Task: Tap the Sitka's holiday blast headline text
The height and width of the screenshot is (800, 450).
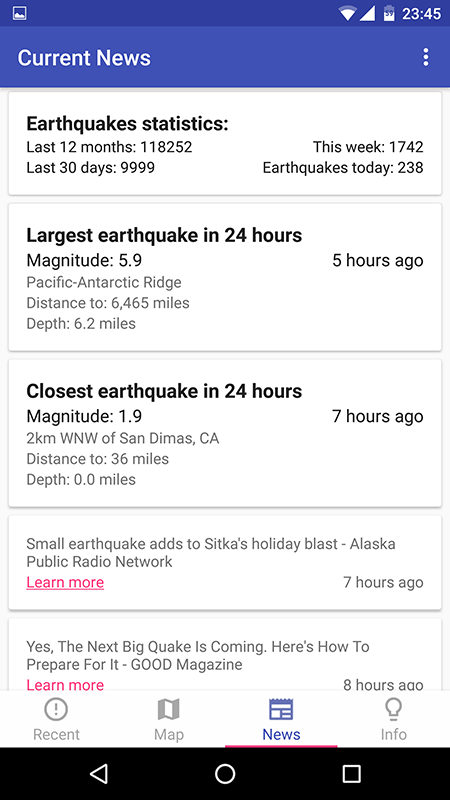Action: [x=211, y=553]
